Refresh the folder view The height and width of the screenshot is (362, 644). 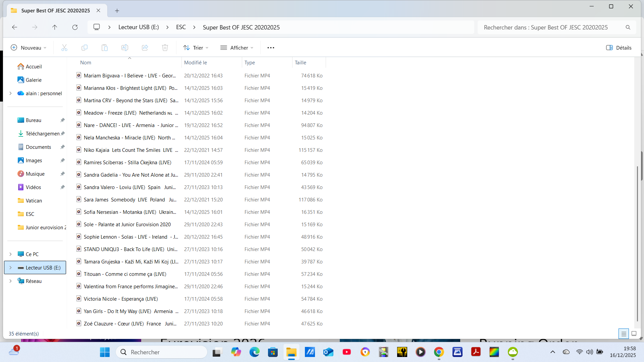[75, 27]
